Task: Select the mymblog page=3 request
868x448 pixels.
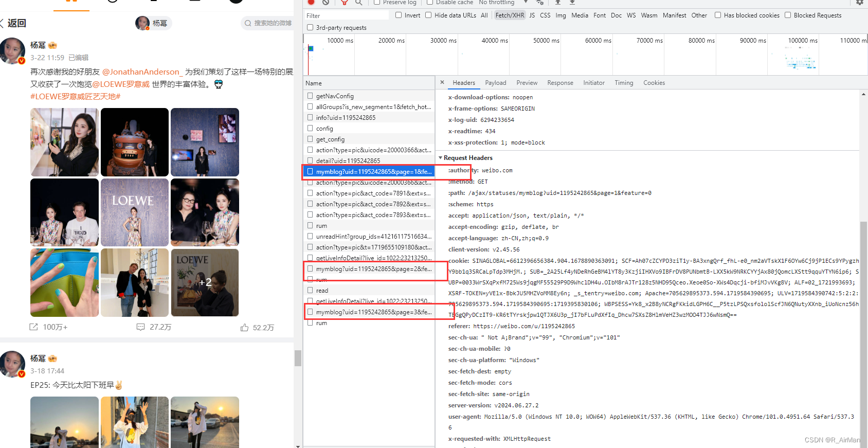Action: pyautogui.click(x=369, y=312)
